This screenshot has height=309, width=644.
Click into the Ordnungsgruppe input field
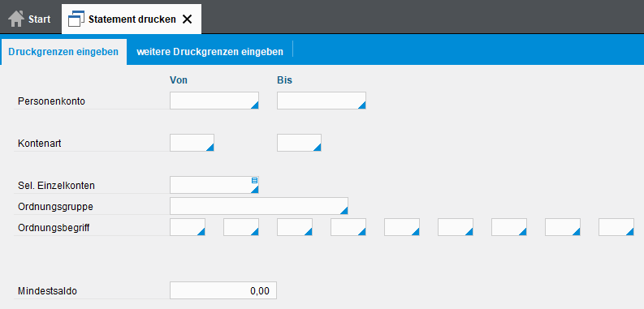point(259,206)
